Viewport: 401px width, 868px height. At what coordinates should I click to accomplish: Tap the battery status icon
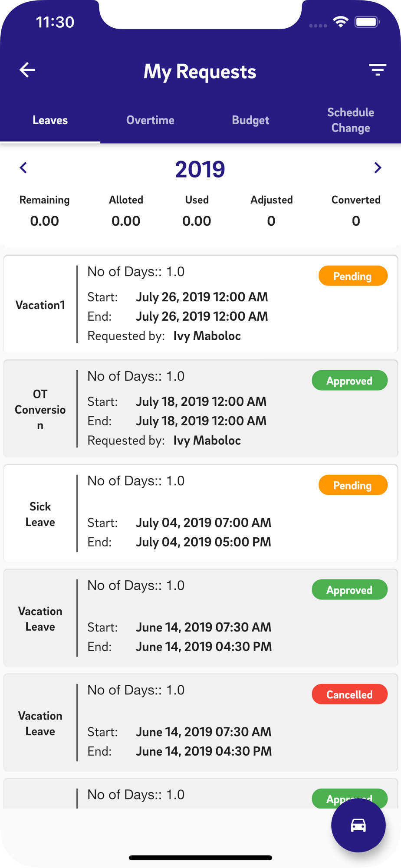coord(367,22)
